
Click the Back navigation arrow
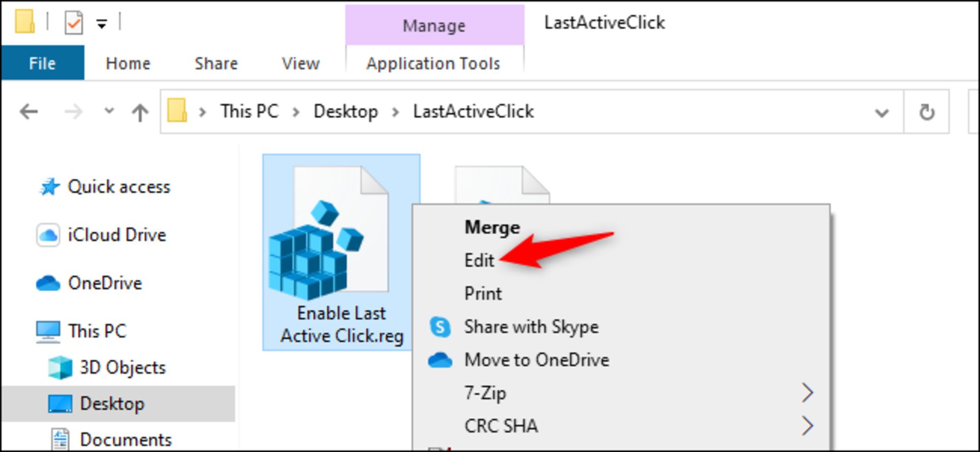[x=29, y=112]
